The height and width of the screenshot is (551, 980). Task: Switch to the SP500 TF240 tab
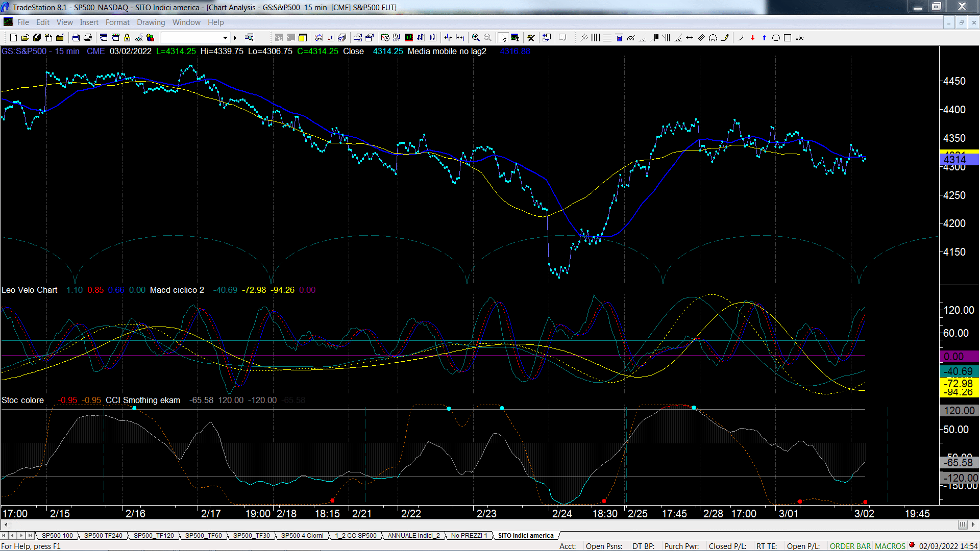pyautogui.click(x=103, y=536)
